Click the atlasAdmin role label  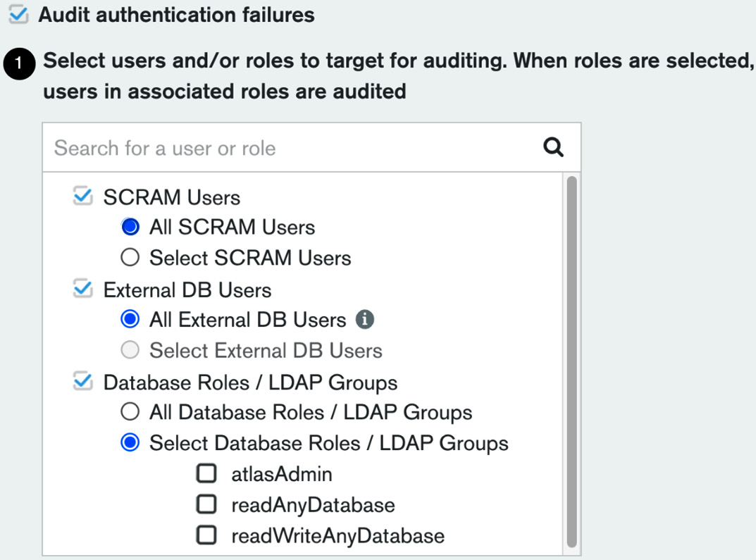(x=280, y=473)
